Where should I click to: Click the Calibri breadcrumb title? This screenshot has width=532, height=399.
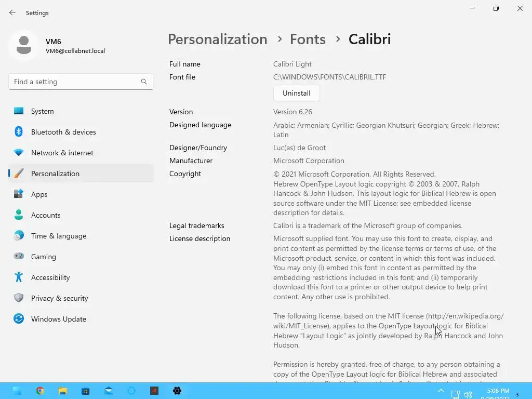[x=369, y=39]
